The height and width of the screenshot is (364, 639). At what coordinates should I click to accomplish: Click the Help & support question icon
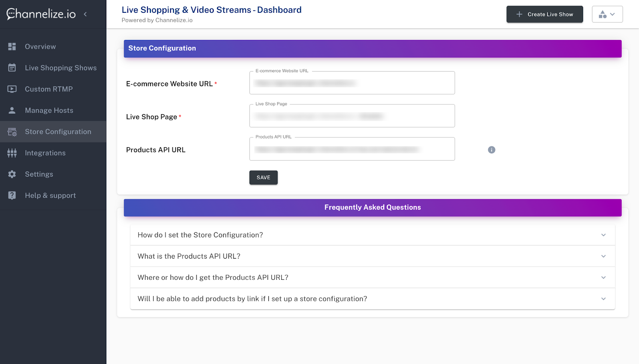12,196
